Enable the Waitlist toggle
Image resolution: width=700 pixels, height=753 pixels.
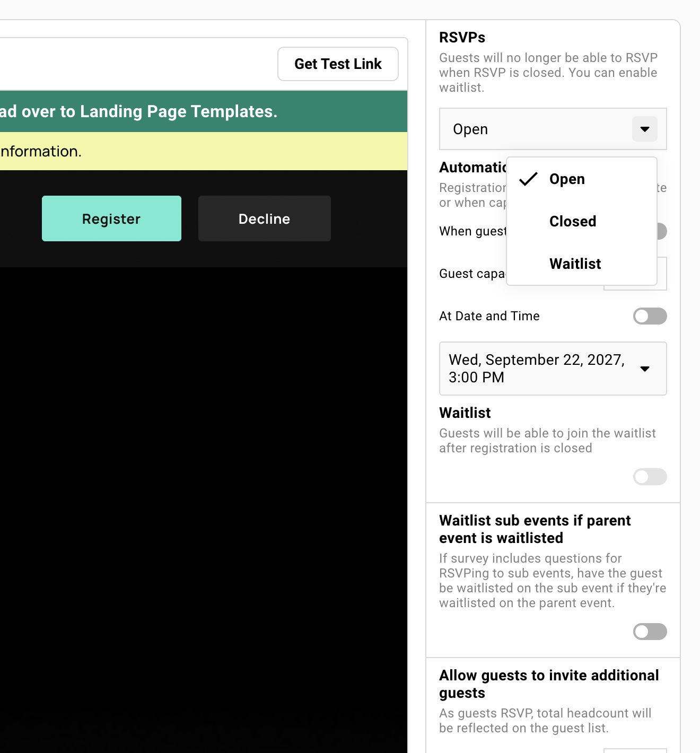[x=650, y=477]
